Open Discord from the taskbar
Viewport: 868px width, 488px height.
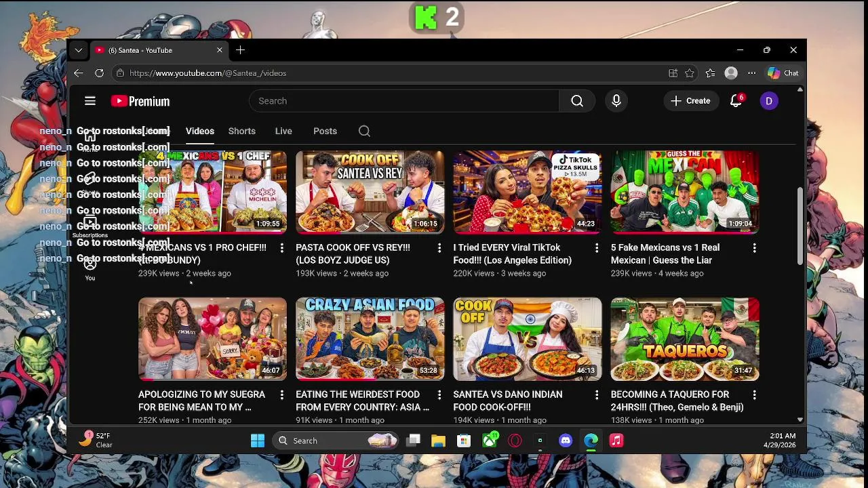click(566, 441)
